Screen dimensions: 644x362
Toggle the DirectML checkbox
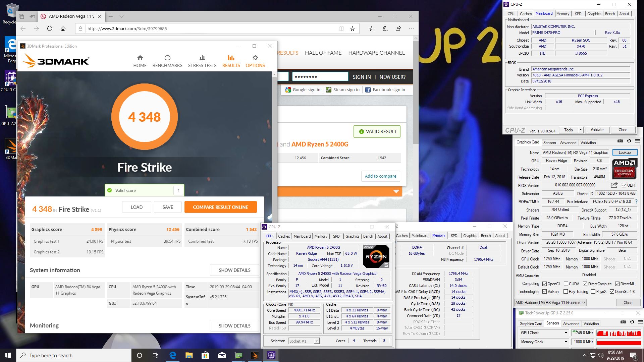click(x=617, y=284)
